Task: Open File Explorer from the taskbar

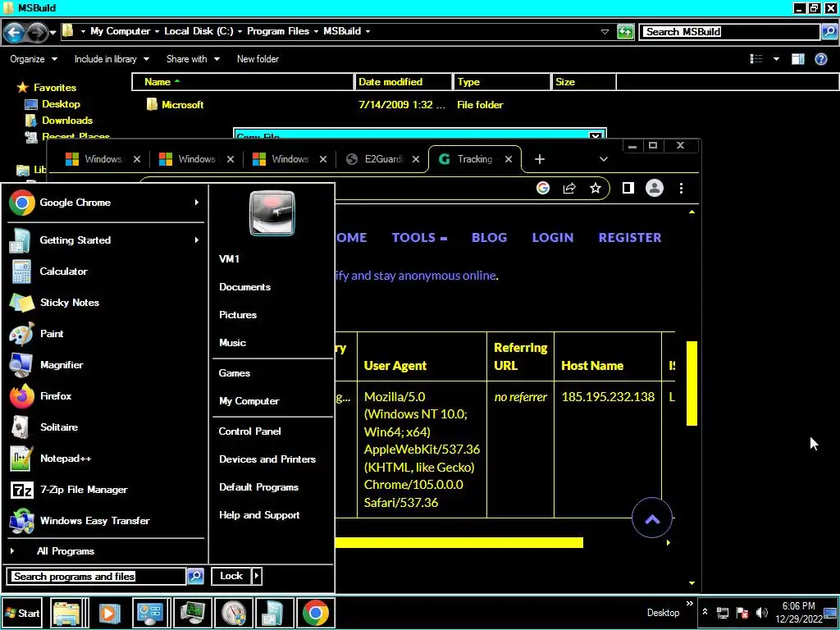Action: point(66,612)
